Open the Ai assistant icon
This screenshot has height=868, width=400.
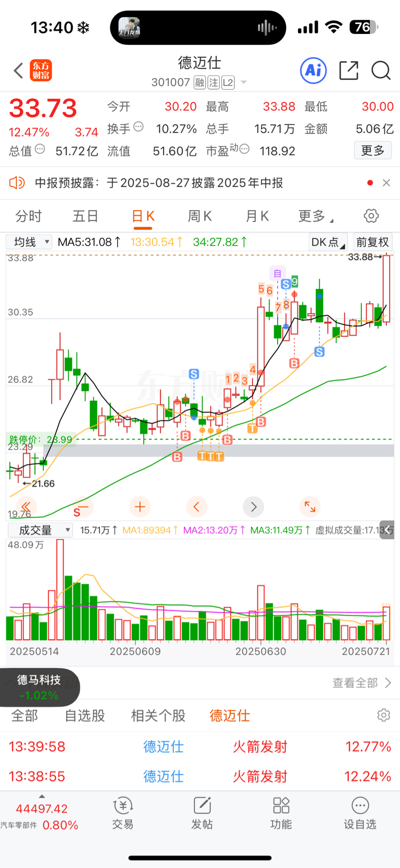(314, 70)
